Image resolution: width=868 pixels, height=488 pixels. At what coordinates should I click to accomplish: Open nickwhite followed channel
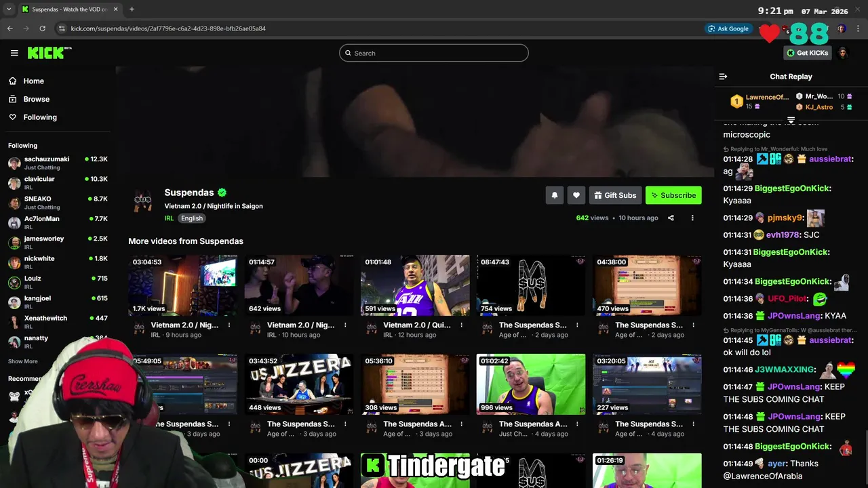(58, 262)
